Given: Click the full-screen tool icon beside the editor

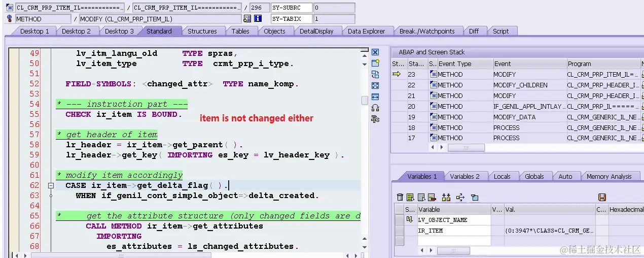Looking at the screenshot, I should pos(375,86).
